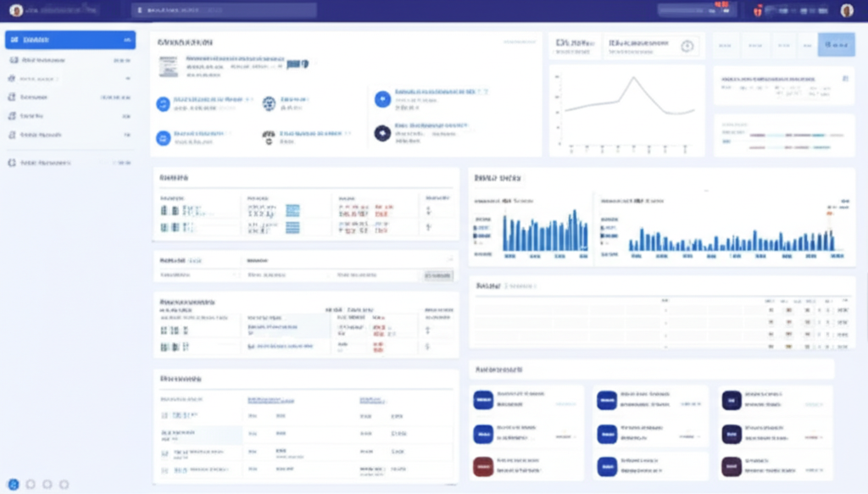Expand the chevron at right of filter row header
This screenshot has height=494, width=868.
click(x=449, y=260)
